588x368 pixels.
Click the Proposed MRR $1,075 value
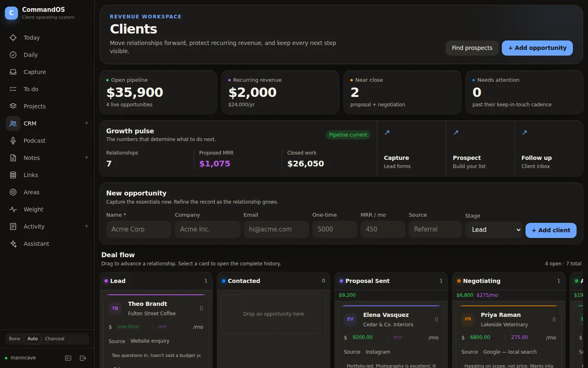tap(215, 164)
